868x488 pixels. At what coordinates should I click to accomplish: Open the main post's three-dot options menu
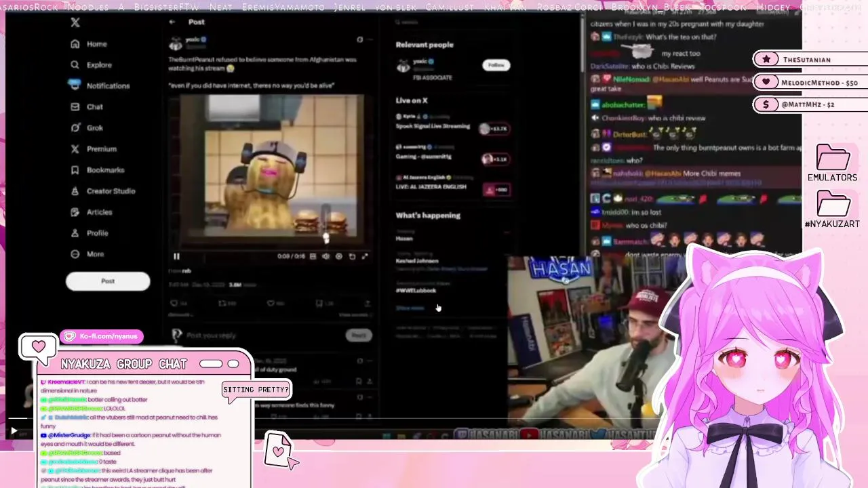coord(370,39)
